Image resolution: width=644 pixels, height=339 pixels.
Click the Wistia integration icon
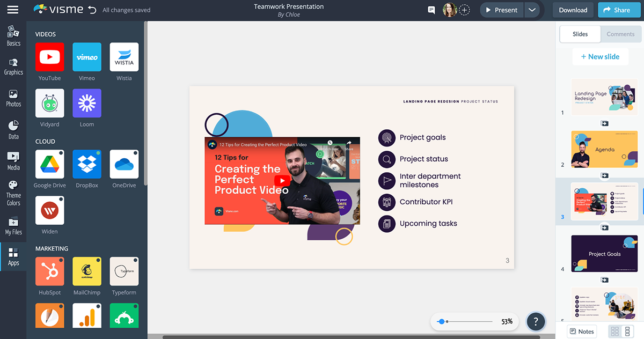(x=124, y=57)
